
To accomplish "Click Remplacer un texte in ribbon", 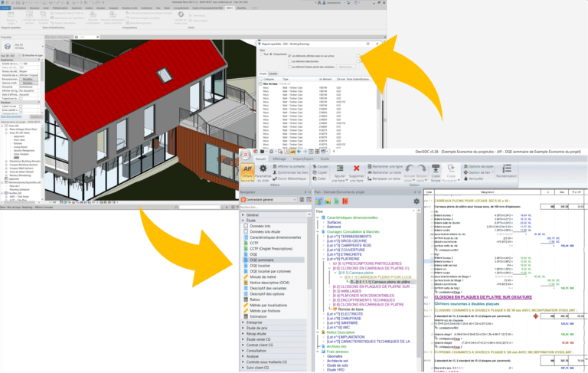I will click(x=384, y=178).
